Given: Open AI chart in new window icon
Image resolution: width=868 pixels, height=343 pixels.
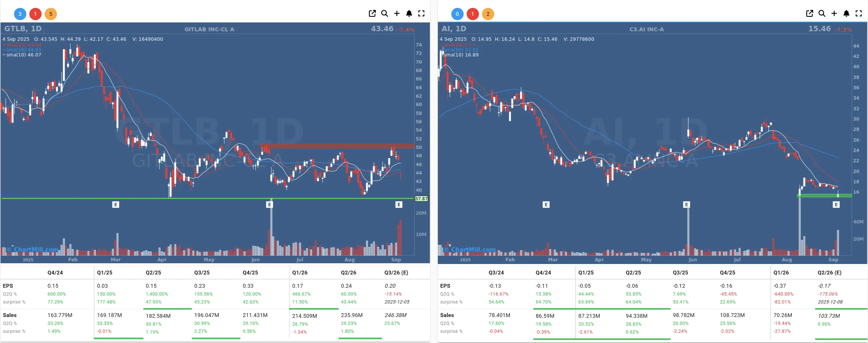Looking at the screenshot, I should [x=809, y=14].
